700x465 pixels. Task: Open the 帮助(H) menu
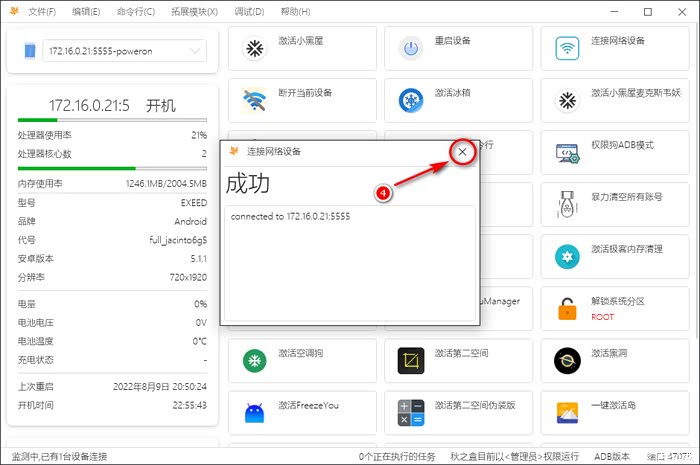(295, 12)
